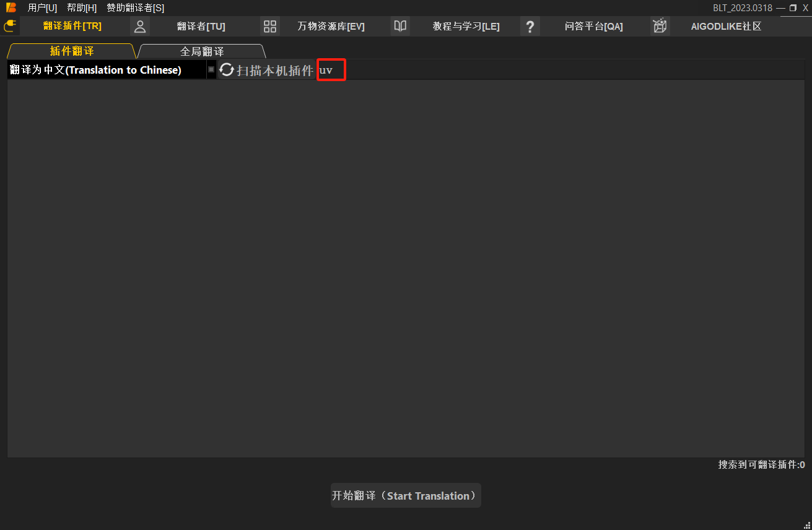Open the 万物资源库[EV] section
812x530 pixels.
click(x=331, y=26)
